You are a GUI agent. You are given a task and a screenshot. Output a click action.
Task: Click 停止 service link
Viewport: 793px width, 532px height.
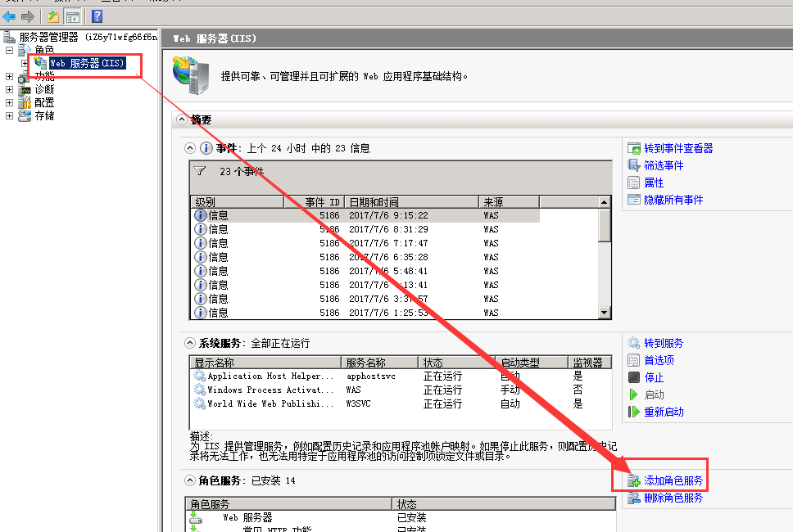pyautogui.click(x=654, y=378)
